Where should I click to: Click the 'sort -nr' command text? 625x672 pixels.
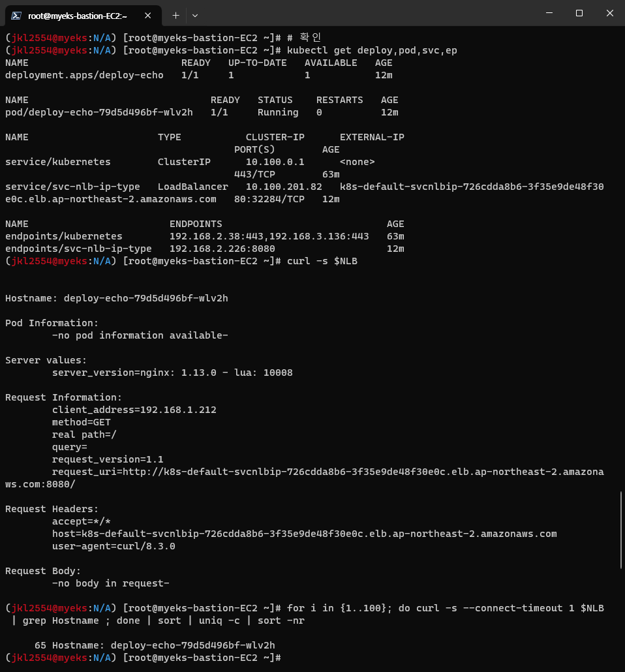pos(281,620)
